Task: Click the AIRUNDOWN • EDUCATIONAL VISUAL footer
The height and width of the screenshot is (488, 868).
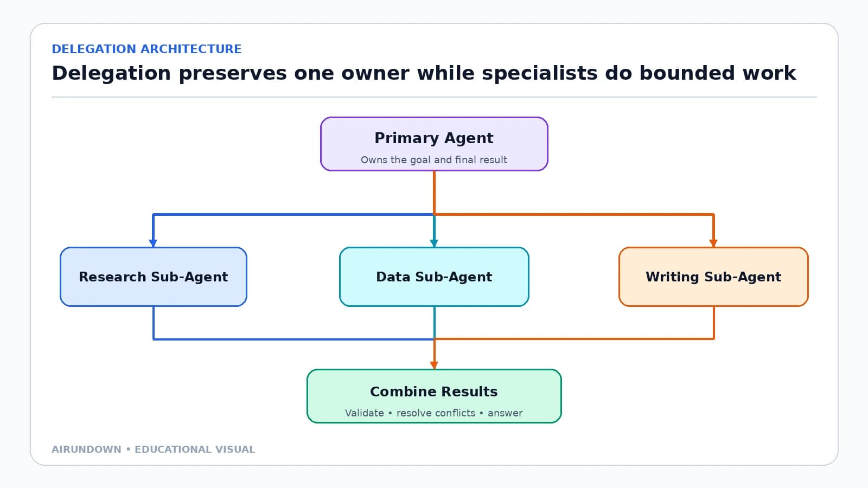Action: tap(153, 449)
